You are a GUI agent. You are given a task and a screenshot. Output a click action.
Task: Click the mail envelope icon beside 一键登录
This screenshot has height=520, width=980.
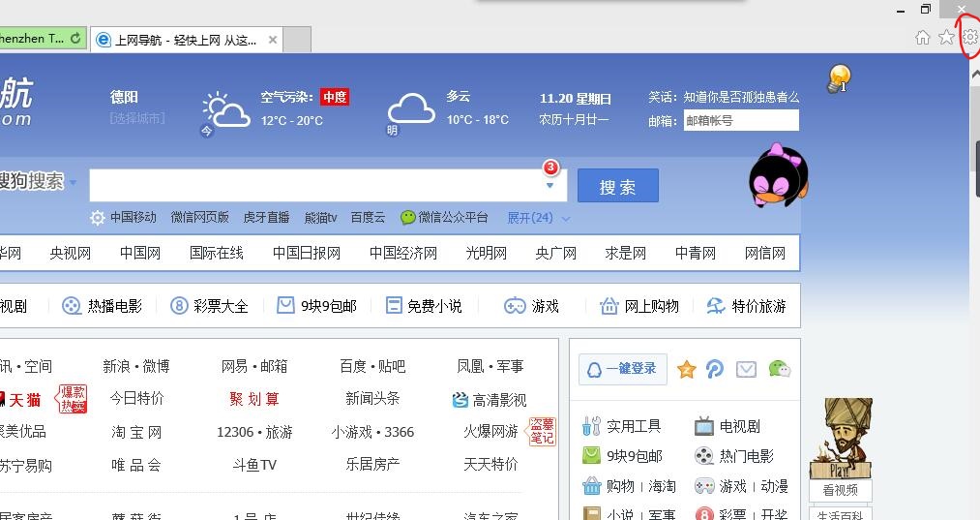pos(746,369)
